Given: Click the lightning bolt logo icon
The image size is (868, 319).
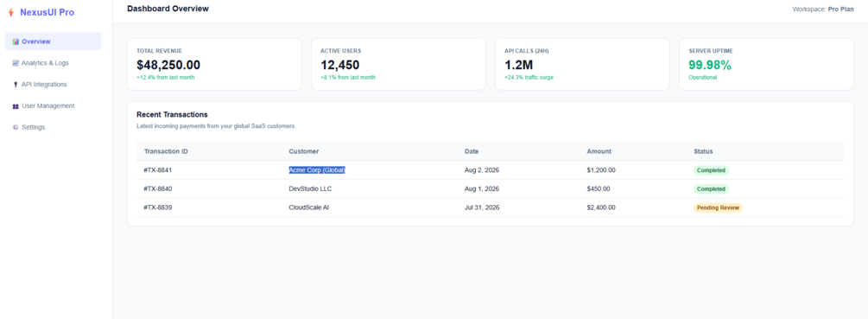Looking at the screenshot, I should [10, 12].
